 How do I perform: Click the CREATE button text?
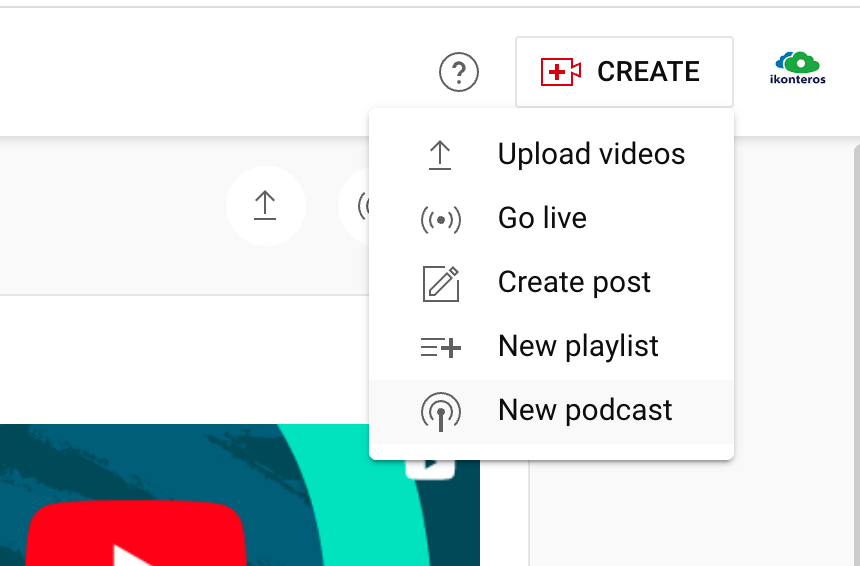[x=648, y=72]
